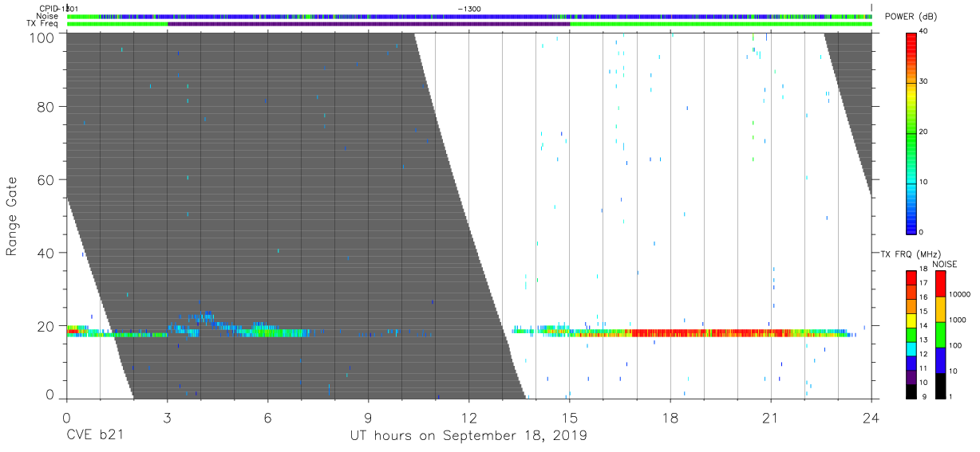Click the 40 tick on POWER scale

point(923,32)
